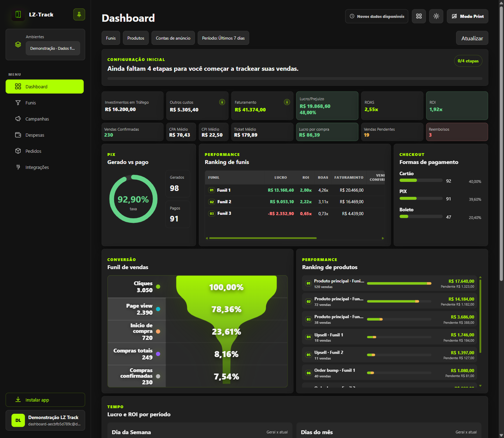Click Novos dados disponíveis notice
Image resolution: width=504 pixels, height=438 pixels.
[377, 16]
